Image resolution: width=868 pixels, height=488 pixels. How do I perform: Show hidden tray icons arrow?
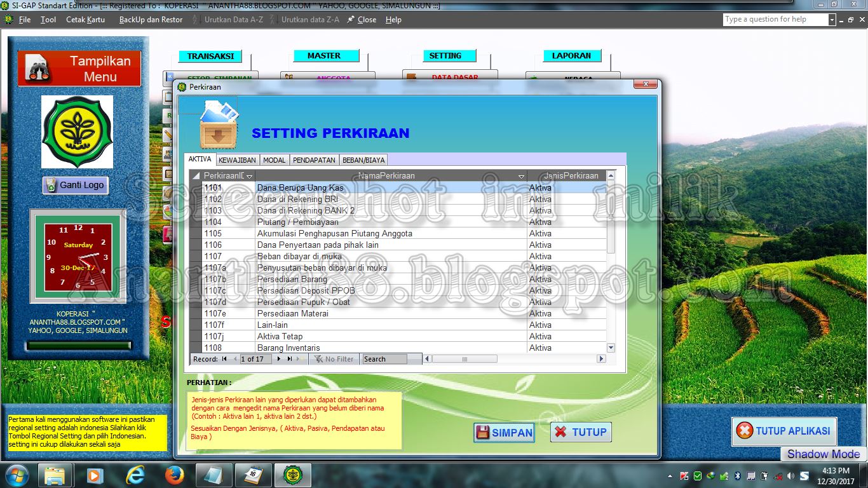[x=670, y=476]
